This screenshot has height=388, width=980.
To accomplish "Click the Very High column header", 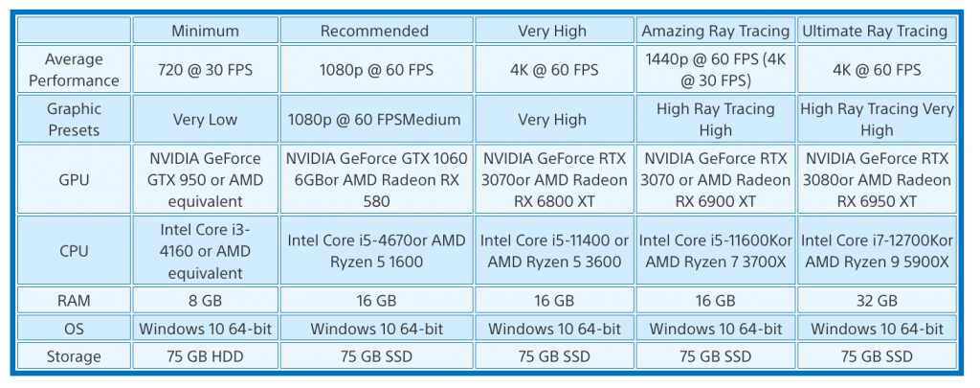I will pyautogui.click(x=552, y=31).
